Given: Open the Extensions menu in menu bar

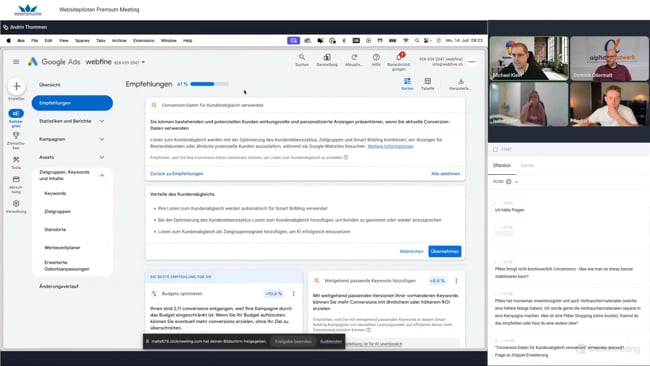Looking at the screenshot, I should pos(143,41).
